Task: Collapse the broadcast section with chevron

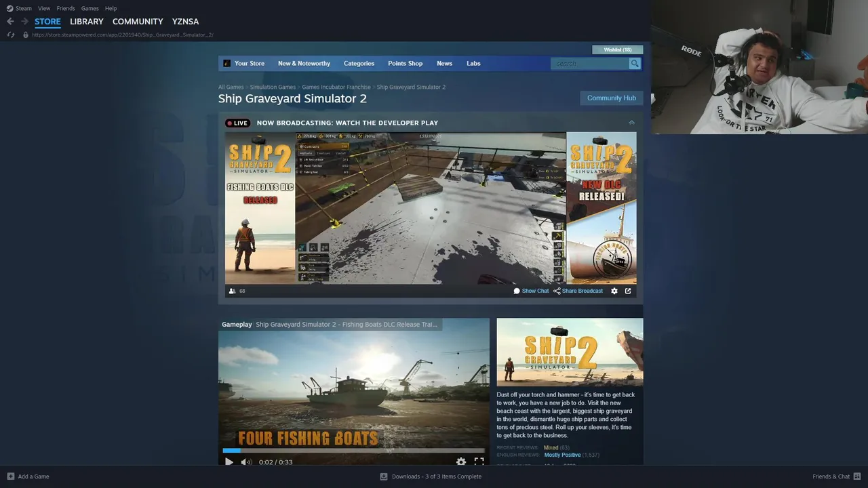Action: (631, 123)
